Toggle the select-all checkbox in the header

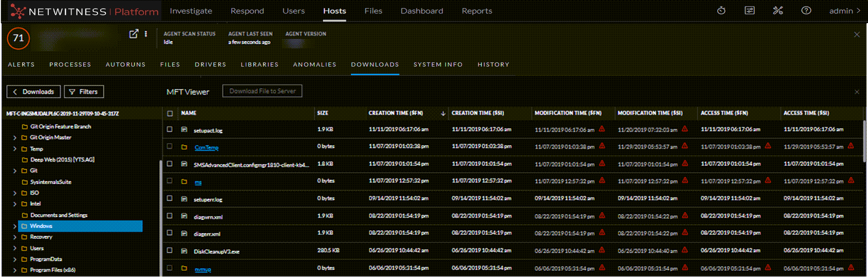pos(170,113)
